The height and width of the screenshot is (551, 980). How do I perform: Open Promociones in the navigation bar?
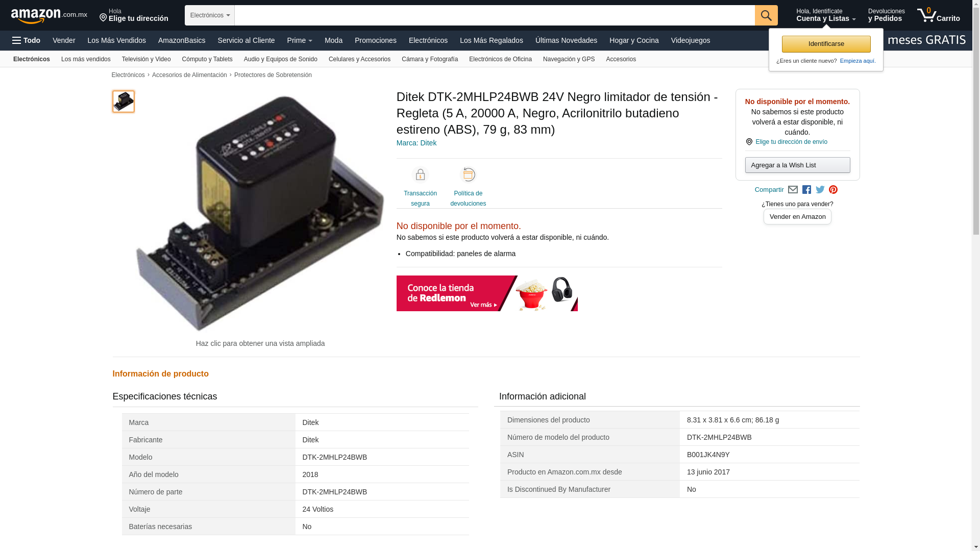pyautogui.click(x=376, y=40)
